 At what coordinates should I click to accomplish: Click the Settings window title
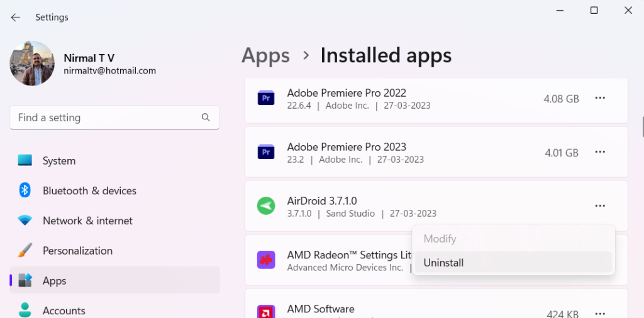52,17
